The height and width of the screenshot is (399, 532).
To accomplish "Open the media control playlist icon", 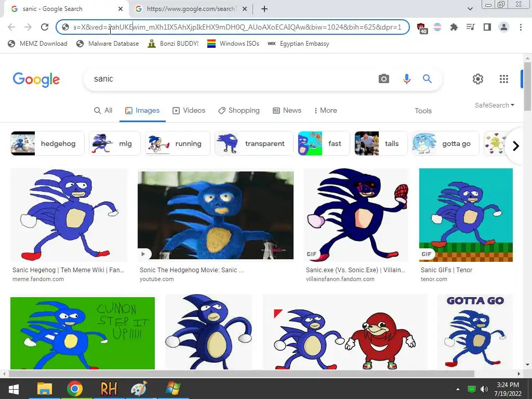I will point(471,27).
